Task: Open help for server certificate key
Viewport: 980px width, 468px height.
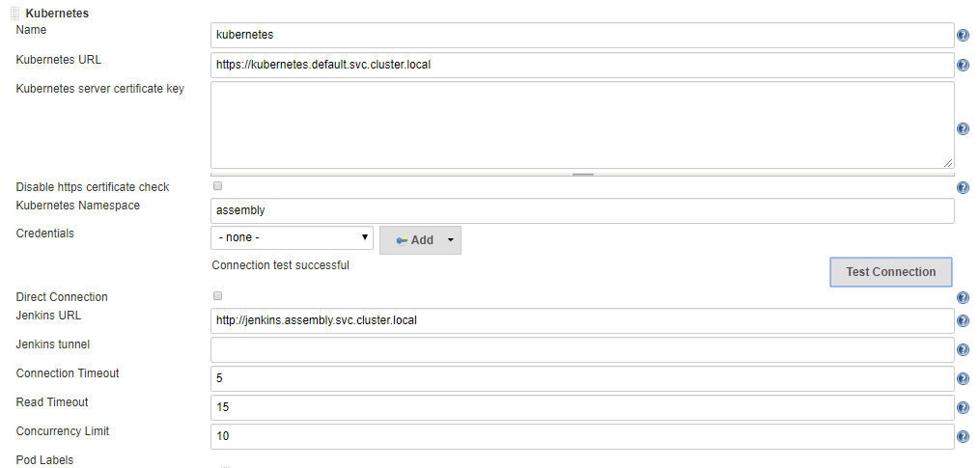Action: [963, 128]
